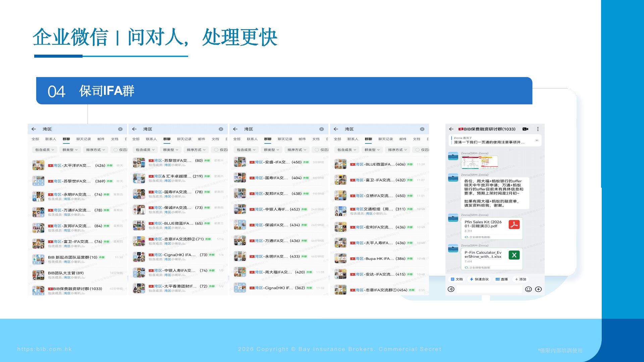644x362 pixels.
Task: Expand the 排序方式 filter in the third panel
Action: (x=297, y=150)
